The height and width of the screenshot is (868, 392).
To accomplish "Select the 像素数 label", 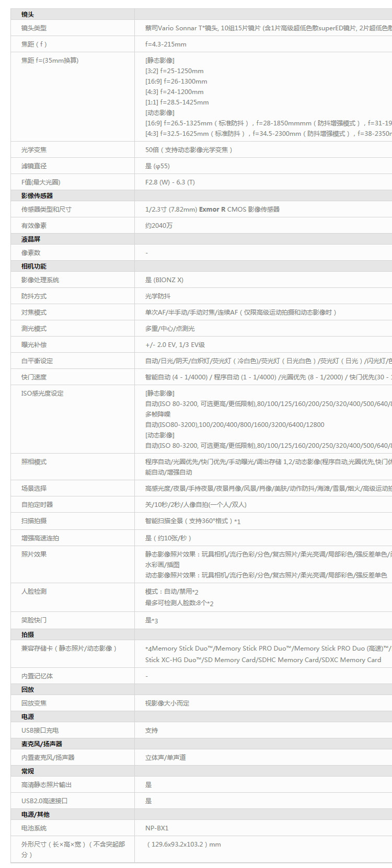I will point(31,253).
